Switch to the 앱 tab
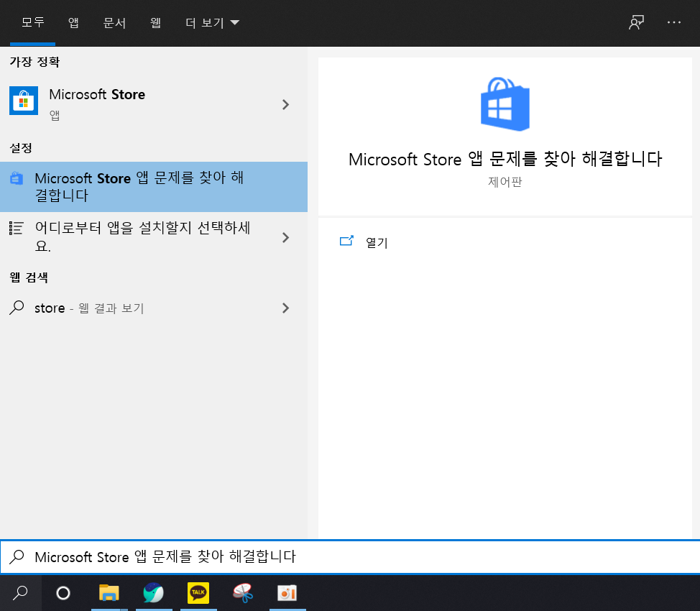 (73, 22)
